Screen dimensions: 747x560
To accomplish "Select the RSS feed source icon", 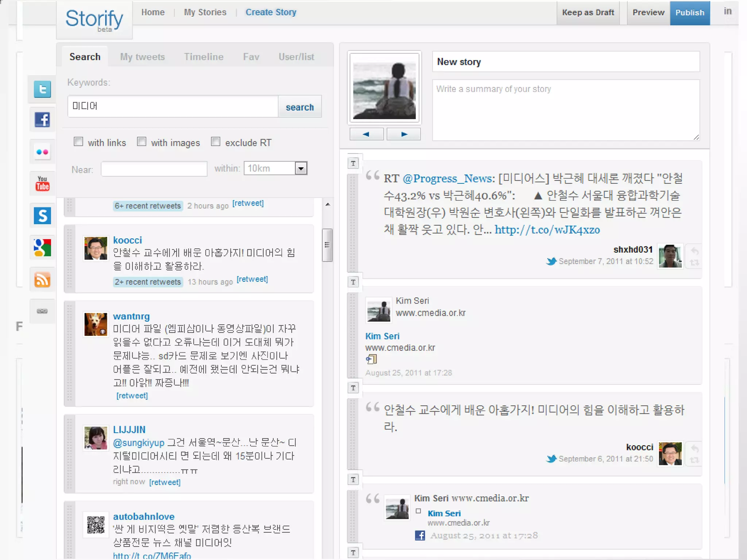I will coord(42,280).
